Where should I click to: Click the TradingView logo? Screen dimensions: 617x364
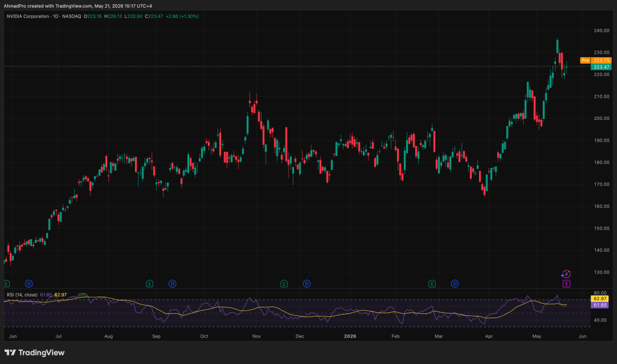[x=34, y=353]
